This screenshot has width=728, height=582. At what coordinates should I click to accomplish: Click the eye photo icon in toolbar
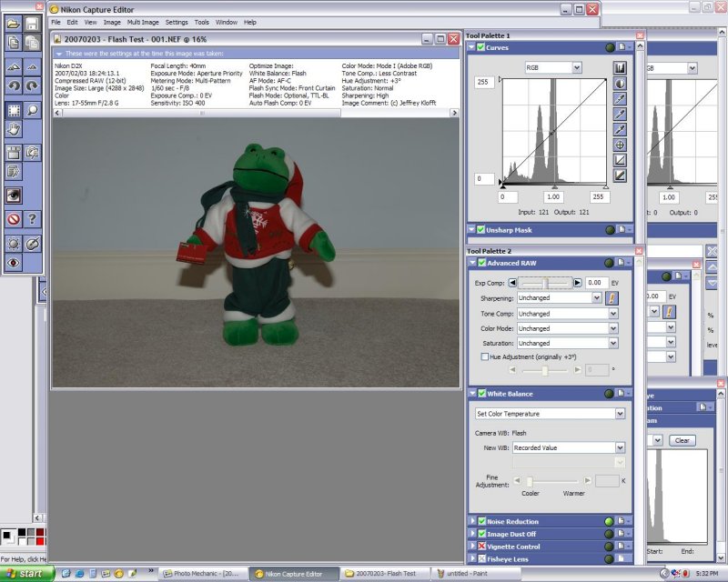pyautogui.click(x=14, y=196)
